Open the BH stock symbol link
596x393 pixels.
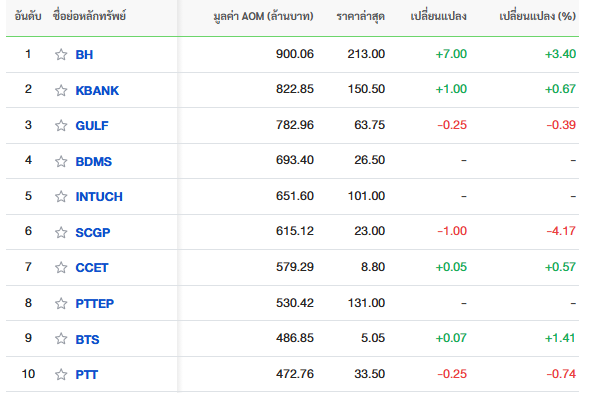tap(84, 55)
